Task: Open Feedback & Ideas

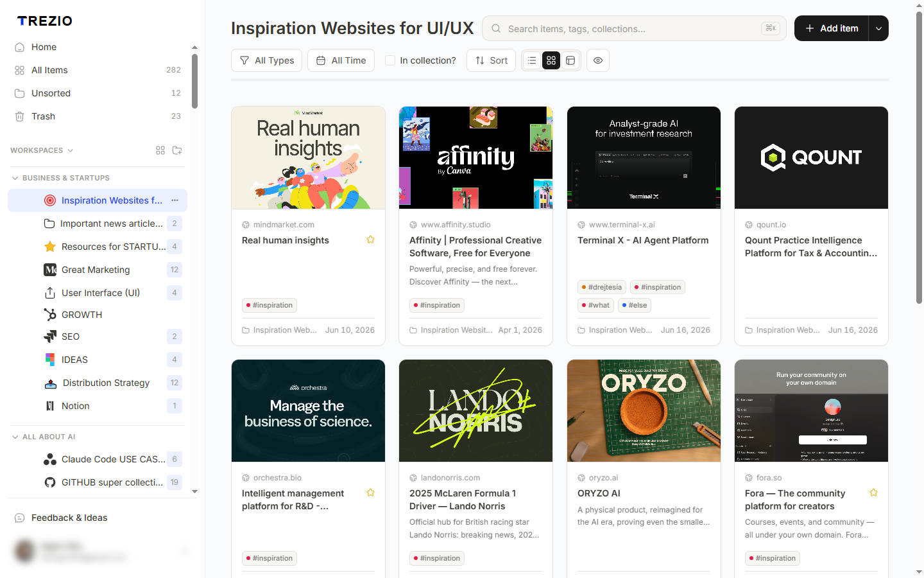Action: 69,518
